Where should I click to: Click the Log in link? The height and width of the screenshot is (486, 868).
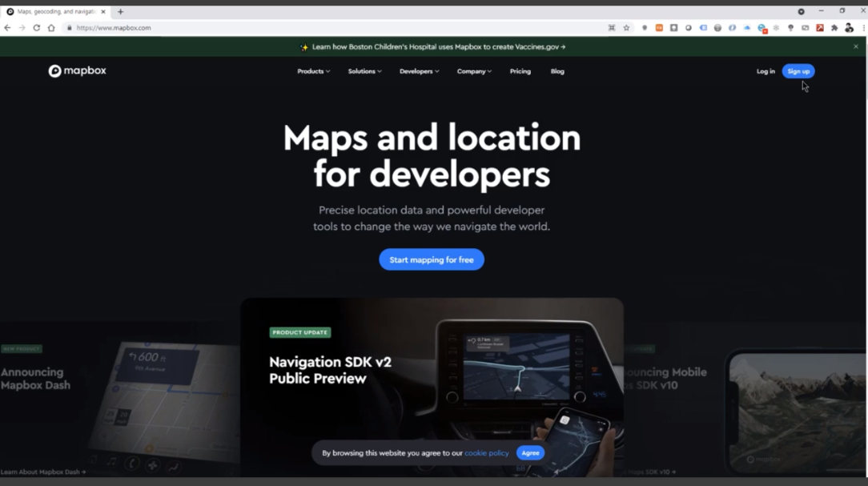point(766,71)
